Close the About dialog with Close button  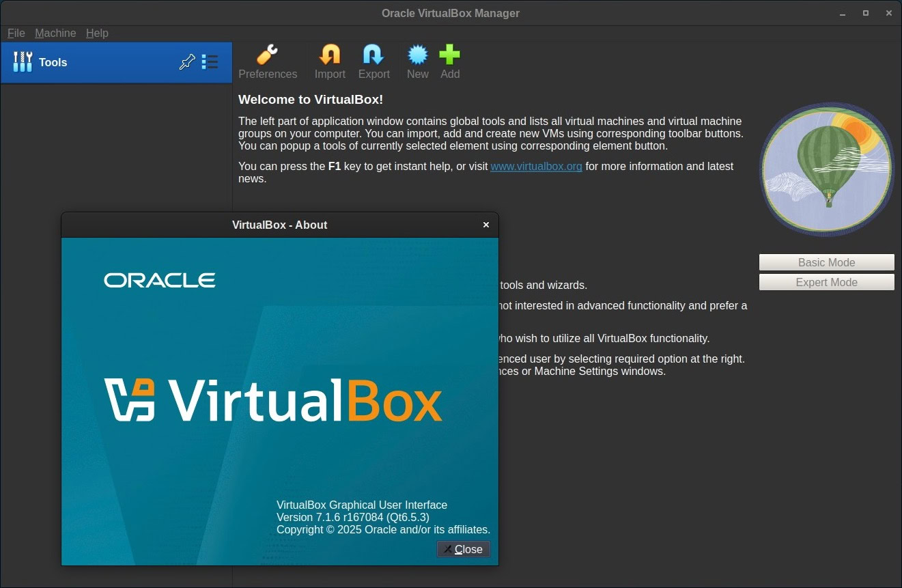tap(464, 549)
